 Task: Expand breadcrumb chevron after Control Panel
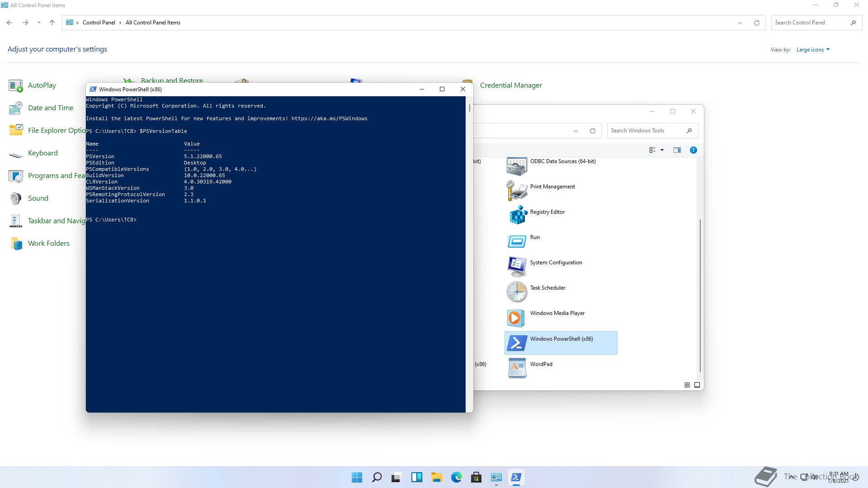click(x=120, y=23)
